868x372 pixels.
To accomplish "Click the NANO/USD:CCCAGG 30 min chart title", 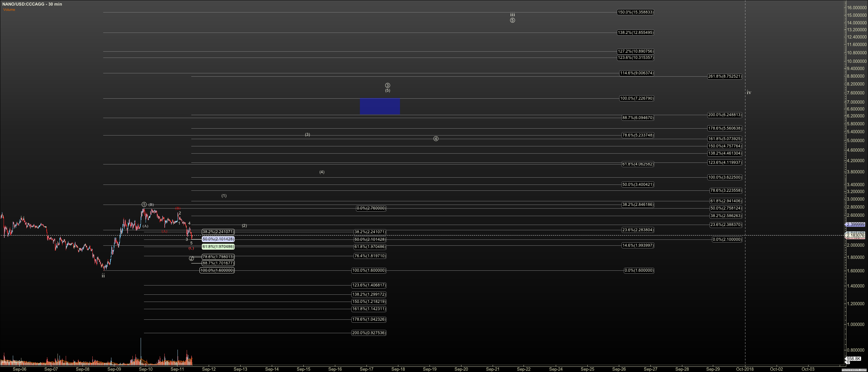I will 32,4.
